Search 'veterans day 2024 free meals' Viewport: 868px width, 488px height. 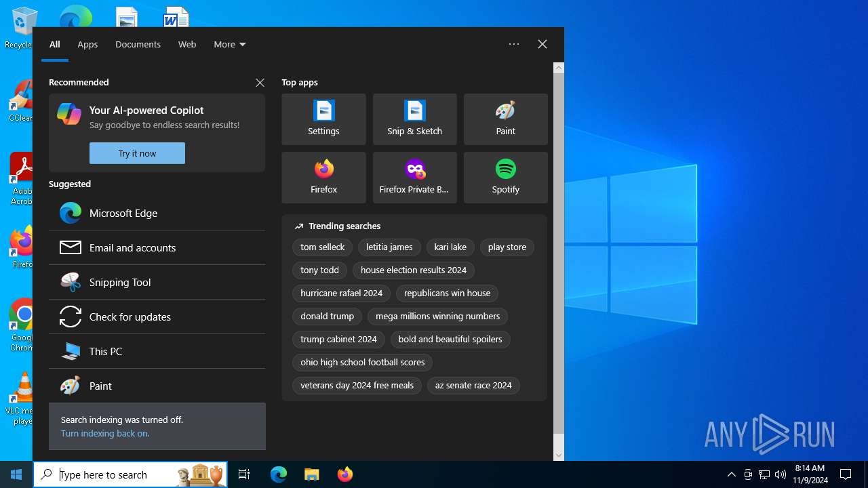(x=357, y=386)
